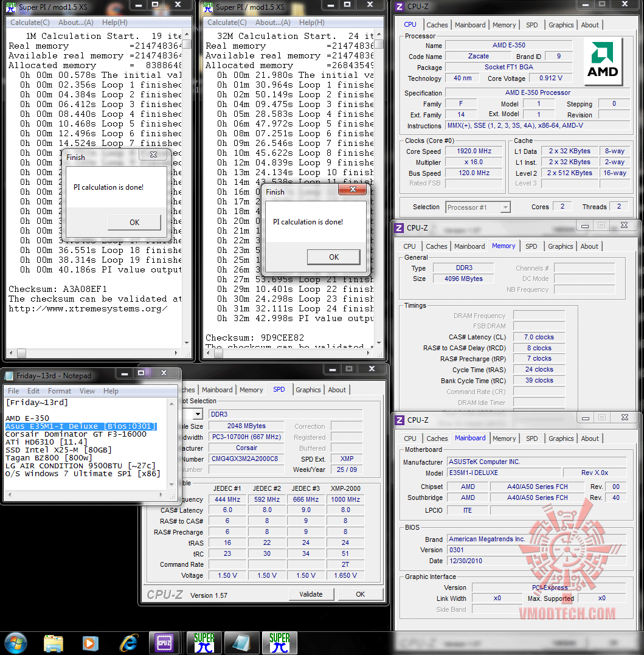Click CPU-Z Mainboard window title icon
This screenshot has height=655, width=644.
400,420
